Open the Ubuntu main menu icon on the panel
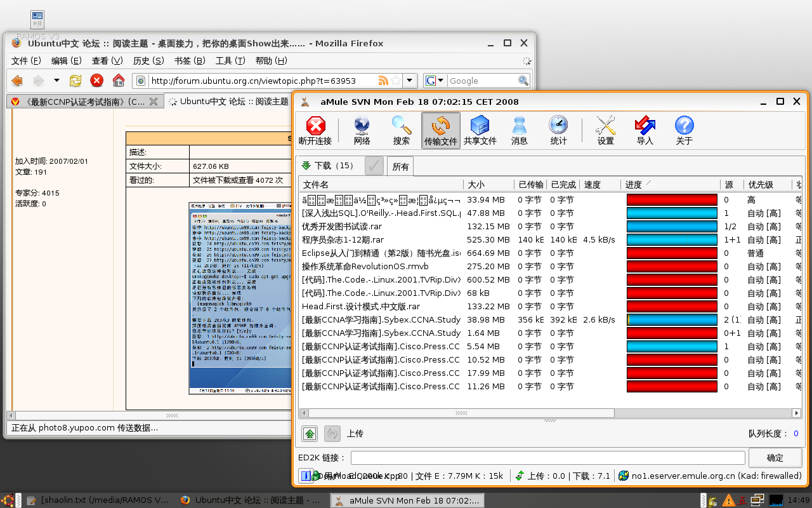Image resolution: width=812 pixels, height=508 pixels. [x=8, y=500]
